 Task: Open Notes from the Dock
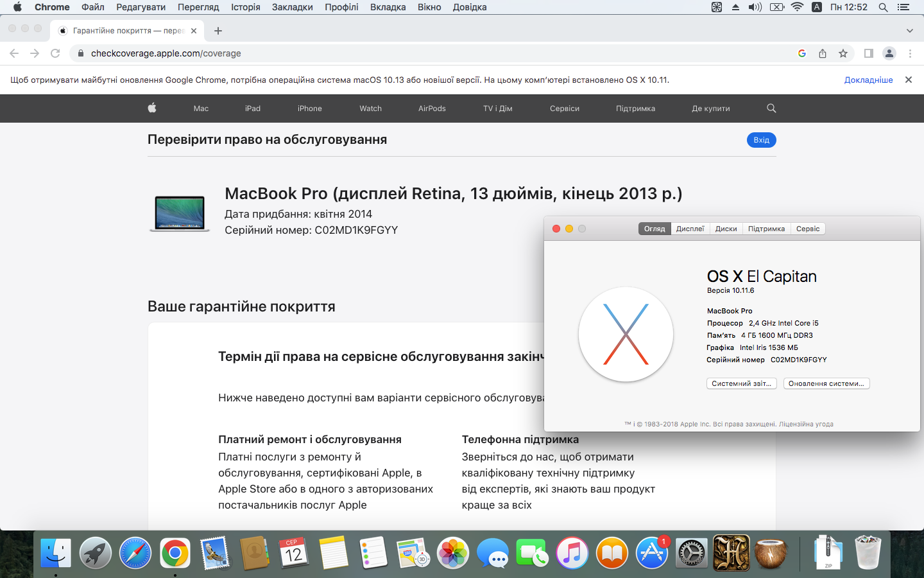pyautogui.click(x=334, y=553)
